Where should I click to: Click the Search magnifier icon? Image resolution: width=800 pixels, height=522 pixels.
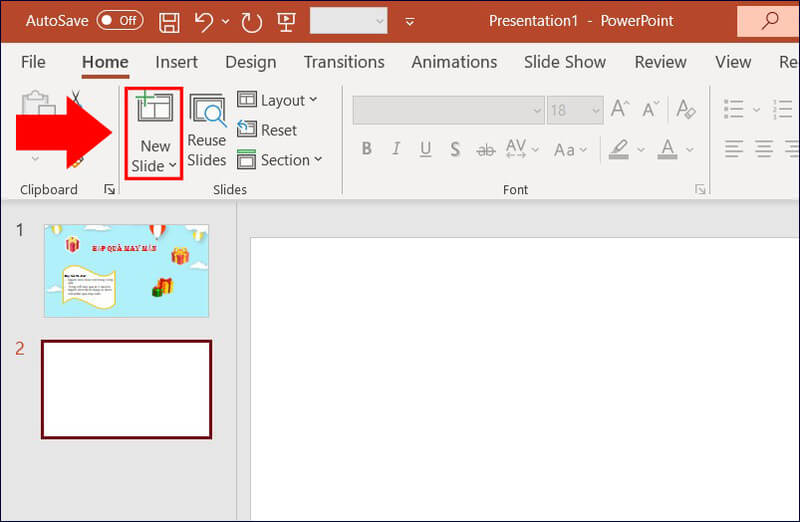point(770,20)
